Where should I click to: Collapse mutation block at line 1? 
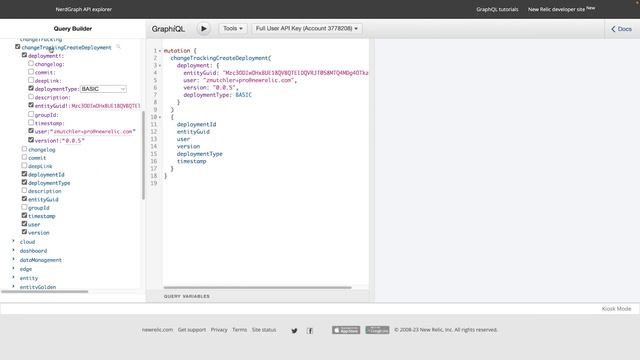pos(160,51)
